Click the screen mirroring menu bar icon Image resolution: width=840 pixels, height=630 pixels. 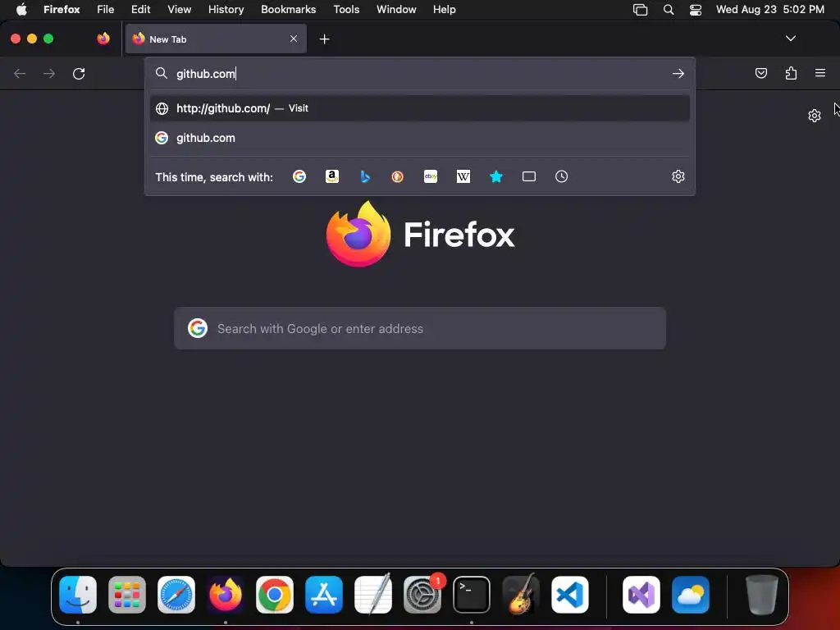tap(640, 9)
